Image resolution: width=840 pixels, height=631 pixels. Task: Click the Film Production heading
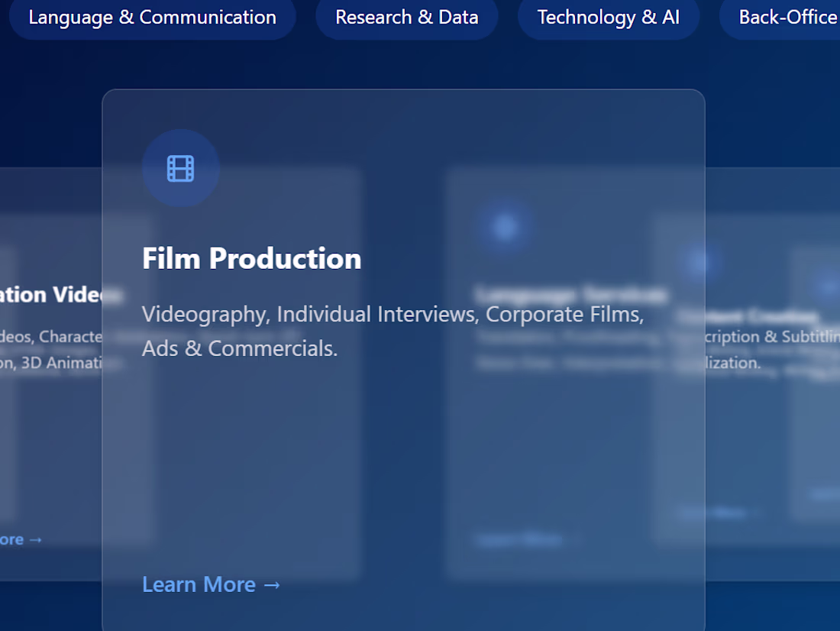pyautogui.click(x=251, y=258)
